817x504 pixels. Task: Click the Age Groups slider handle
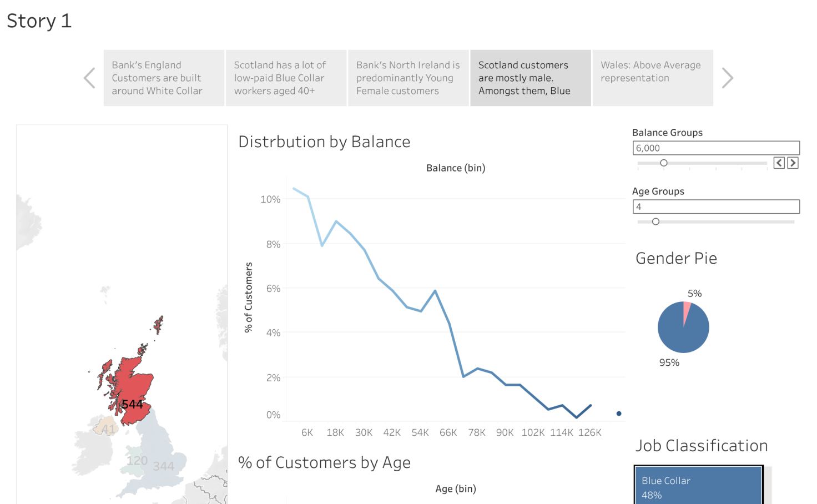coord(655,221)
